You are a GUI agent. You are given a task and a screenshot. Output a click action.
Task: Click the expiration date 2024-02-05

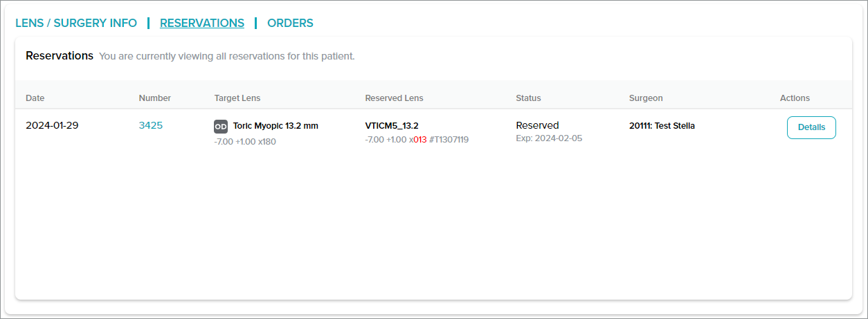[x=559, y=138]
